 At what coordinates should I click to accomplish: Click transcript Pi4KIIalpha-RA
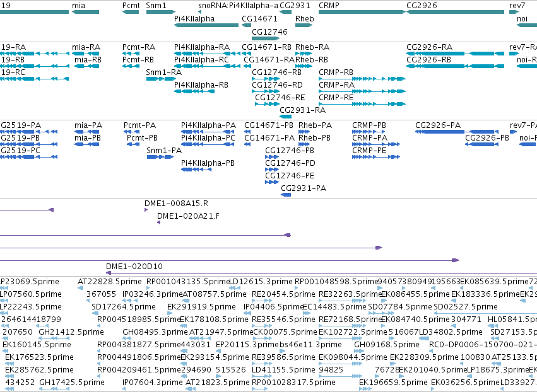tap(207, 54)
